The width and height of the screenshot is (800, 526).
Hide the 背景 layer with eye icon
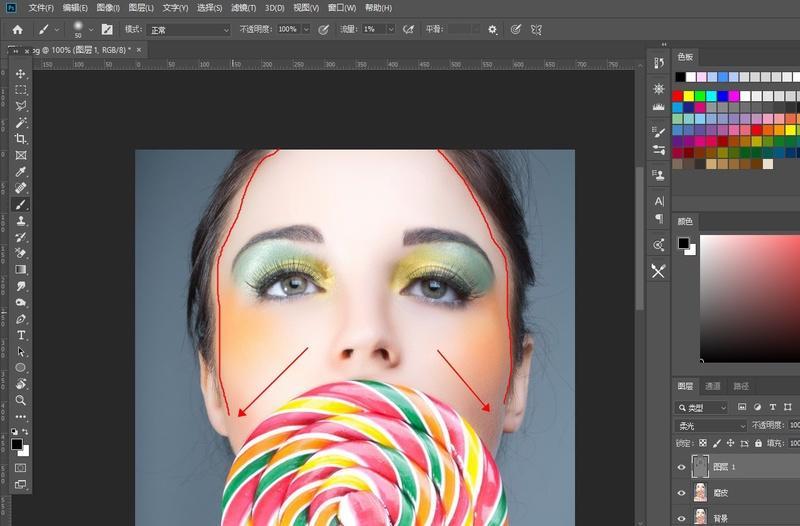(681, 518)
